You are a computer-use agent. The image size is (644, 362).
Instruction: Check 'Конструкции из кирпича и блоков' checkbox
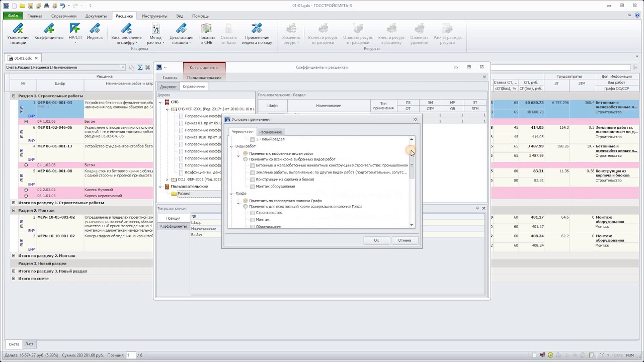253,179
